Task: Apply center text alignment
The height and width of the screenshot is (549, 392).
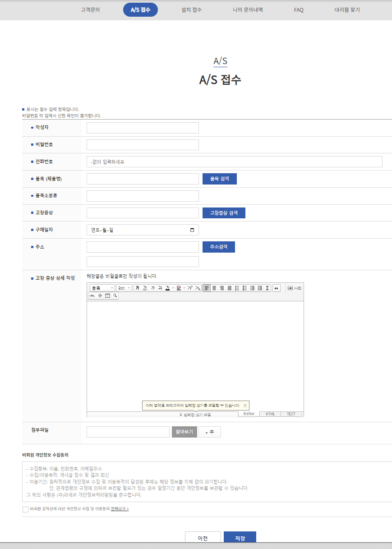Action: [214, 287]
